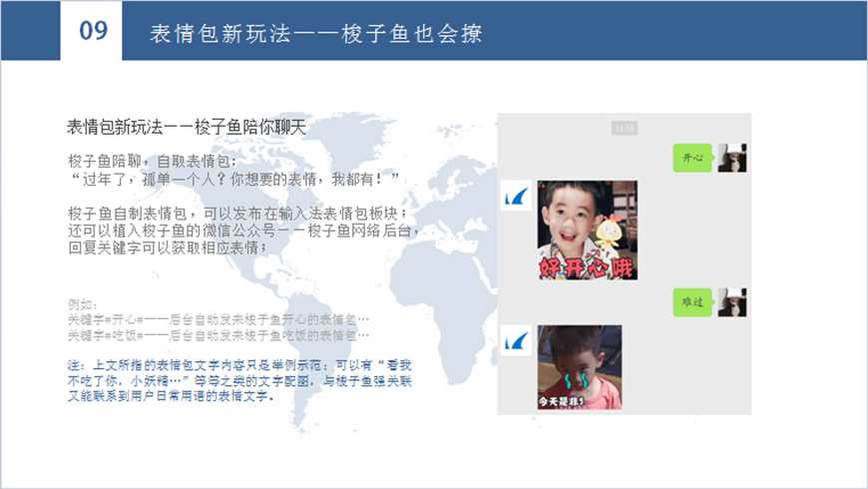This screenshot has width=868, height=489.
Task: Click the gray example line 关键字#开心#
Action: point(217,318)
